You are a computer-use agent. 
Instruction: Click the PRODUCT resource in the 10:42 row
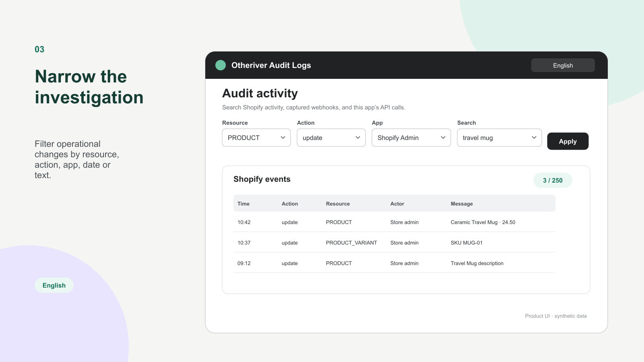[x=339, y=222]
